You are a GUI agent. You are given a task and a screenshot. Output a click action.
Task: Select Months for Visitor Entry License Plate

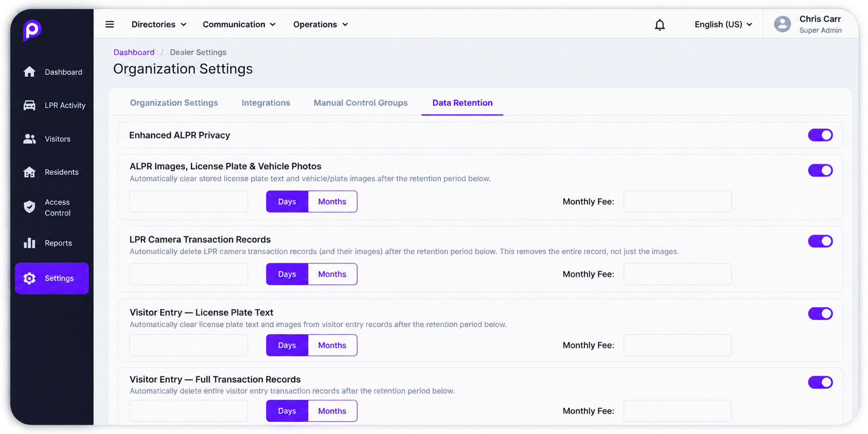pos(332,345)
